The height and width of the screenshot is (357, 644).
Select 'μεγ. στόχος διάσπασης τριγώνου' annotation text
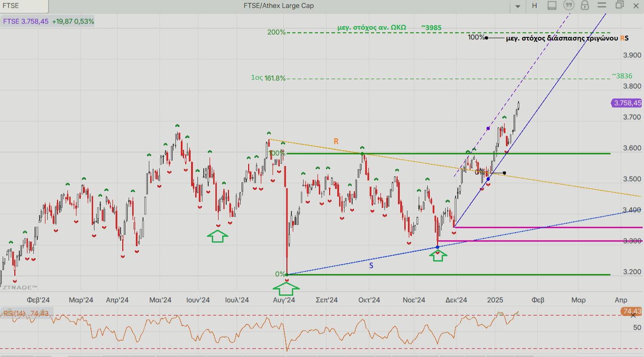click(x=562, y=39)
